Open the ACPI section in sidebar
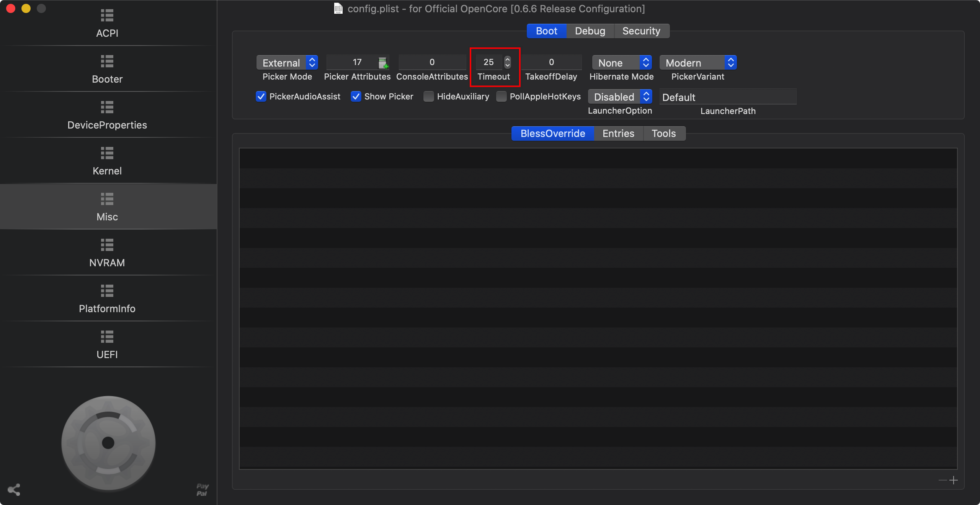Viewport: 980px width, 505px height. (107, 23)
